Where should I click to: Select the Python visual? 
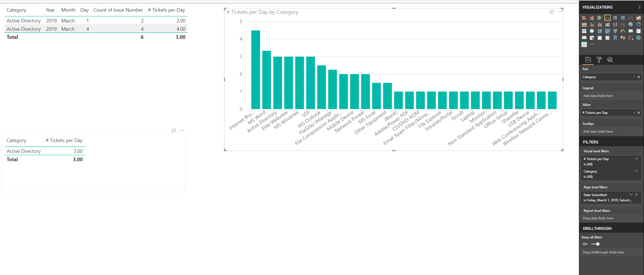click(x=623, y=38)
